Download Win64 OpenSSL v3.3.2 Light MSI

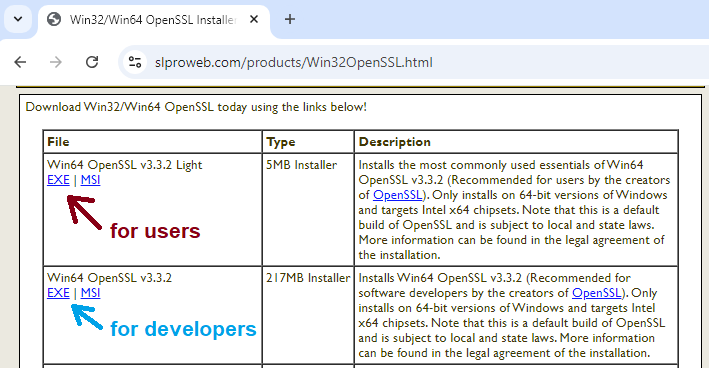pos(90,180)
